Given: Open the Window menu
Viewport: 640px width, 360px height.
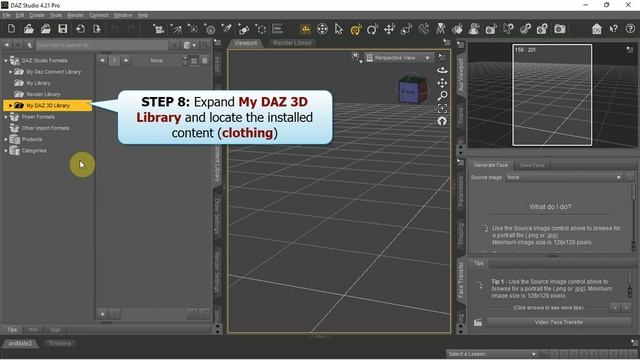Looking at the screenshot, I should (x=122, y=16).
